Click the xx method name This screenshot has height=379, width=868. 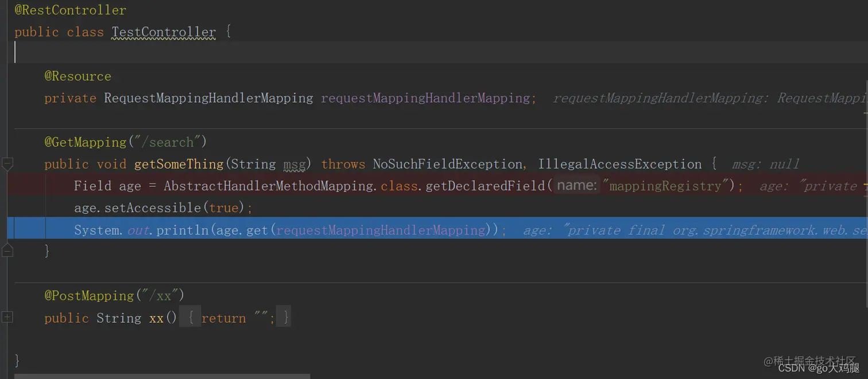click(156, 318)
